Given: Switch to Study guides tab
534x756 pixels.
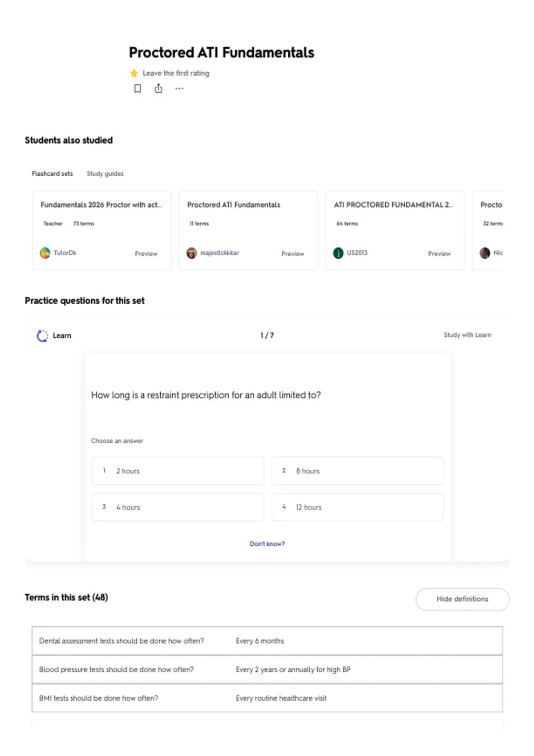Looking at the screenshot, I should [105, 173].
